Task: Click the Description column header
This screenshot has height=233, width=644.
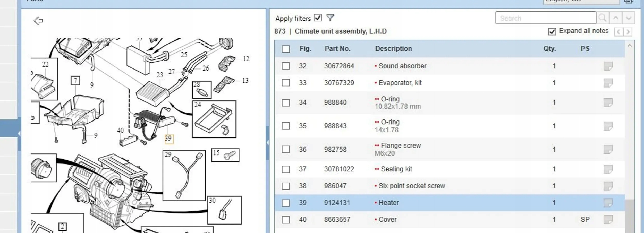Action: click(393, 49)
